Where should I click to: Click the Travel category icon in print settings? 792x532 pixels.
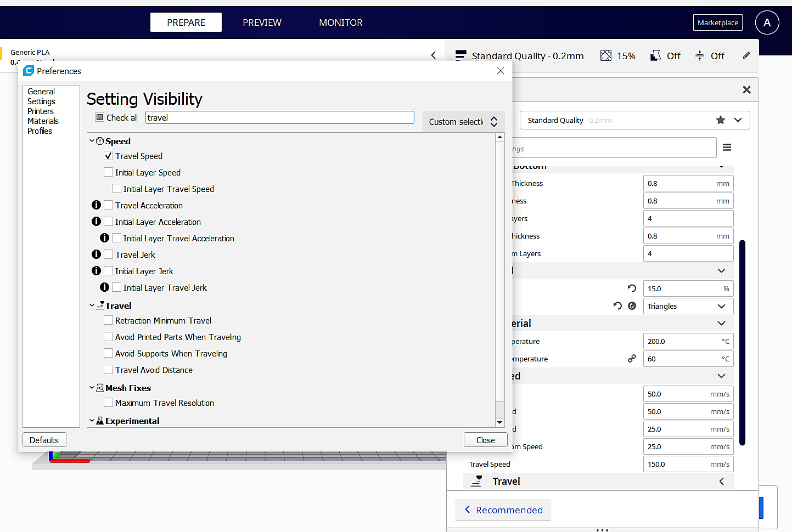point(477,481)
